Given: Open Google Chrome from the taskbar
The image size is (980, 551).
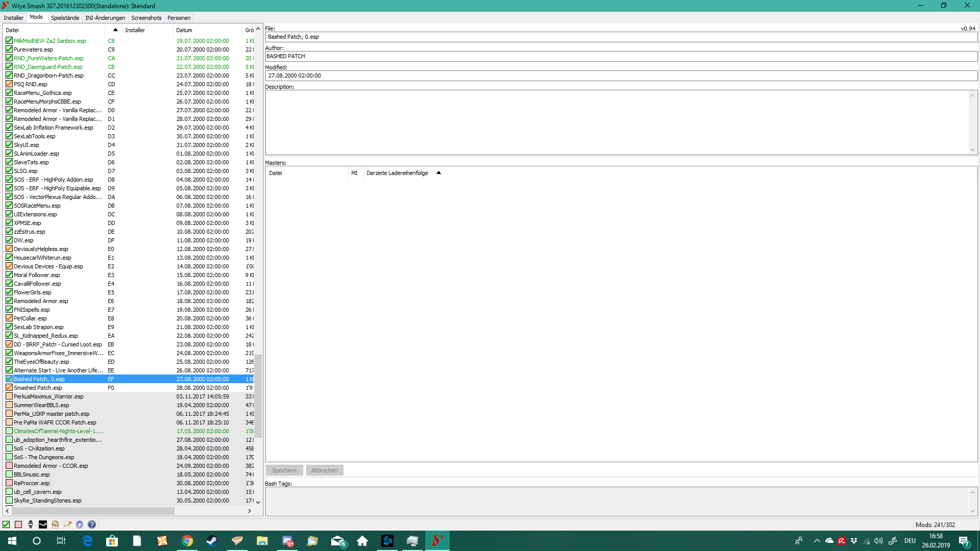Looking at the screenshot, I should coord(187,541).
